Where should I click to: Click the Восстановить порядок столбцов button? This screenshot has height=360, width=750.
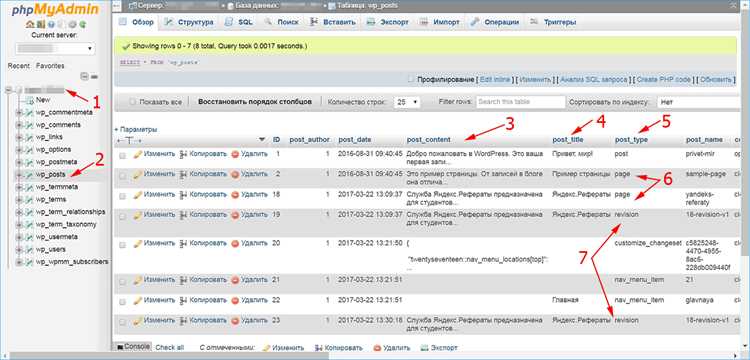coord(255,102)
